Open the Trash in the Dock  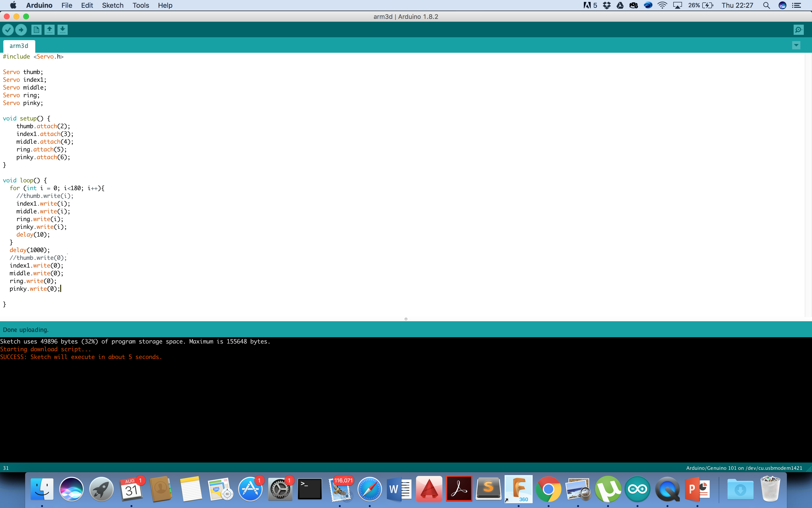[770, 489]
